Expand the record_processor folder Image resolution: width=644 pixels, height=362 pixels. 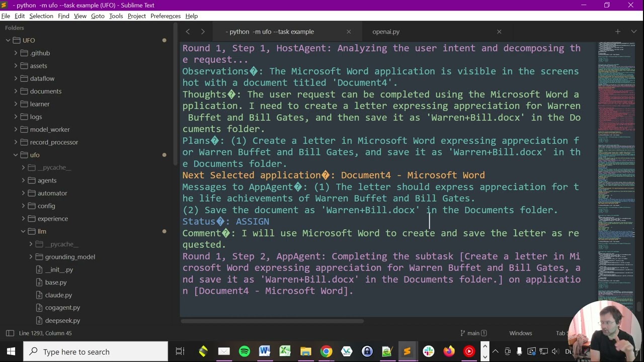pyautogui.click(x=16, y=142)
